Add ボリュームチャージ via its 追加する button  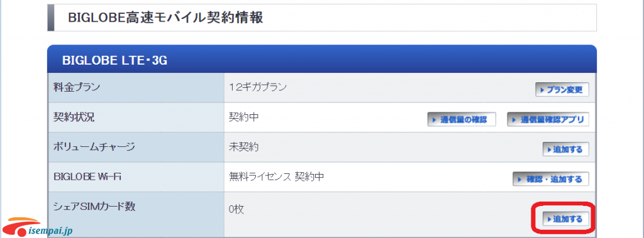[565, 149]
